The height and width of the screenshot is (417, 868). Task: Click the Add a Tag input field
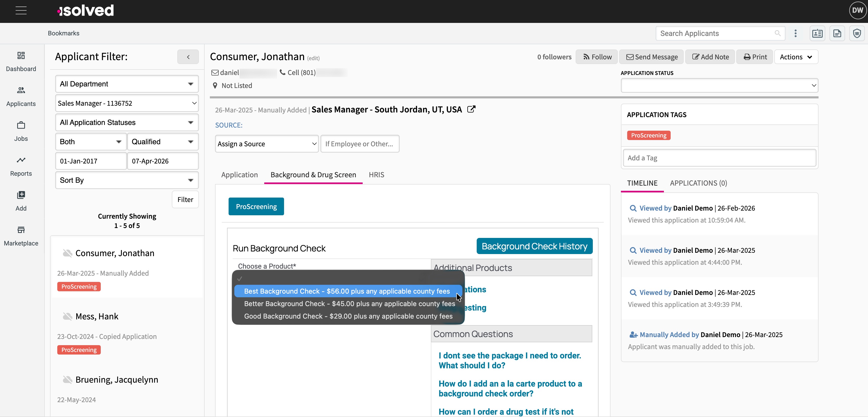click(x=719, y=158)
